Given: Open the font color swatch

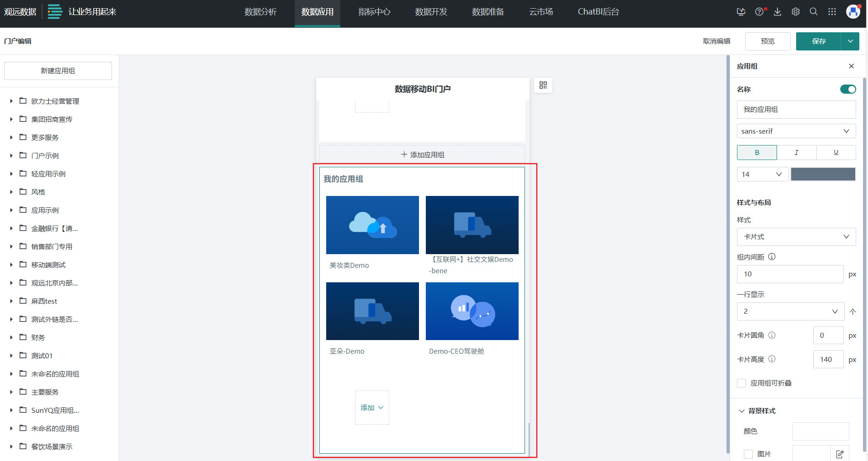Looking at the screenshot, I should (823, 174).
